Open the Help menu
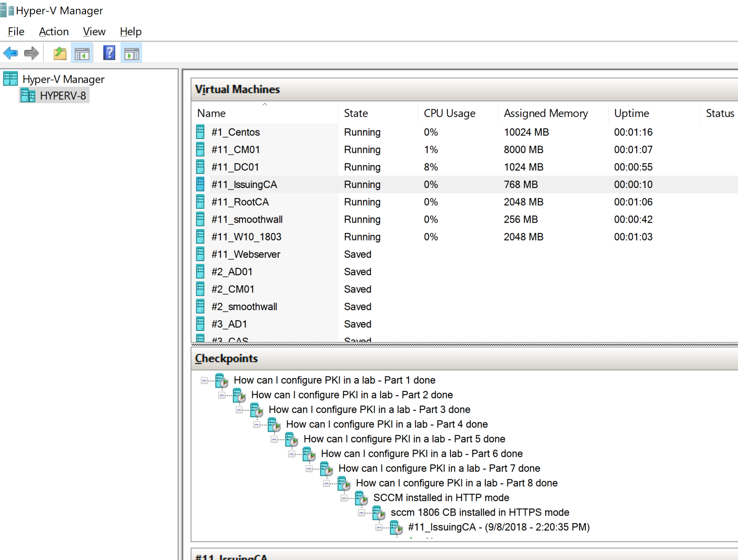The height and width of the screenshot is (560, 738). 130,32
